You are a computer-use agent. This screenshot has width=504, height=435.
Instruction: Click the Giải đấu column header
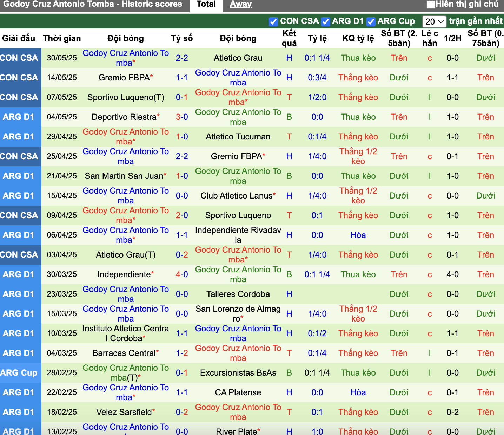coord(19,38)
